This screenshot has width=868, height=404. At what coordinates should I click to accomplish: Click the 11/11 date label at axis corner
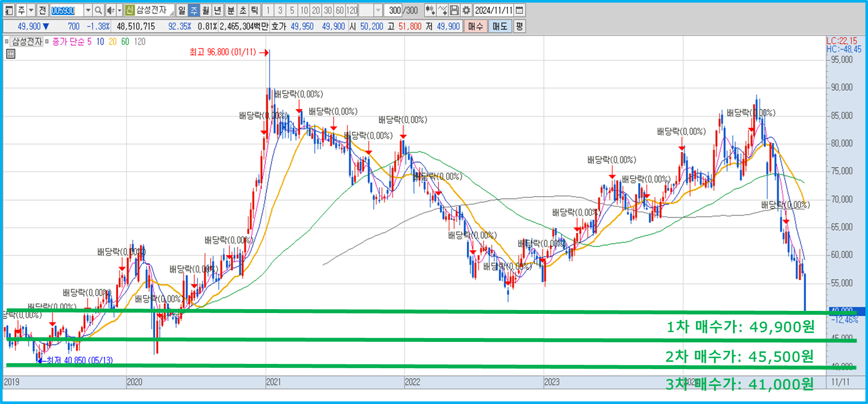click(840, 382)
